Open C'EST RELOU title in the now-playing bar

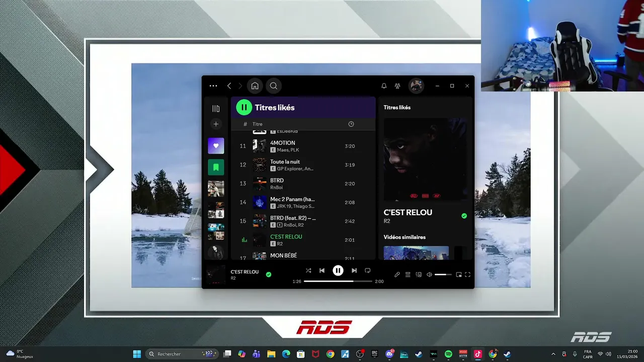tap(245, 272)
